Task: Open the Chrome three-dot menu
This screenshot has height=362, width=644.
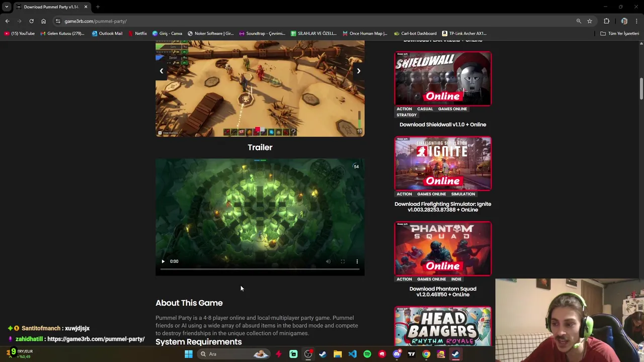Action: (637, 21)
